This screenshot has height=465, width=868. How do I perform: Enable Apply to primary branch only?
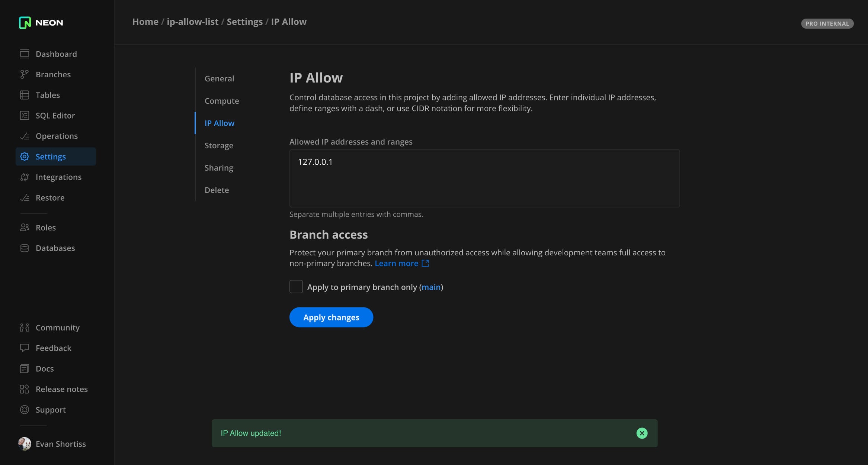point(295,287)
